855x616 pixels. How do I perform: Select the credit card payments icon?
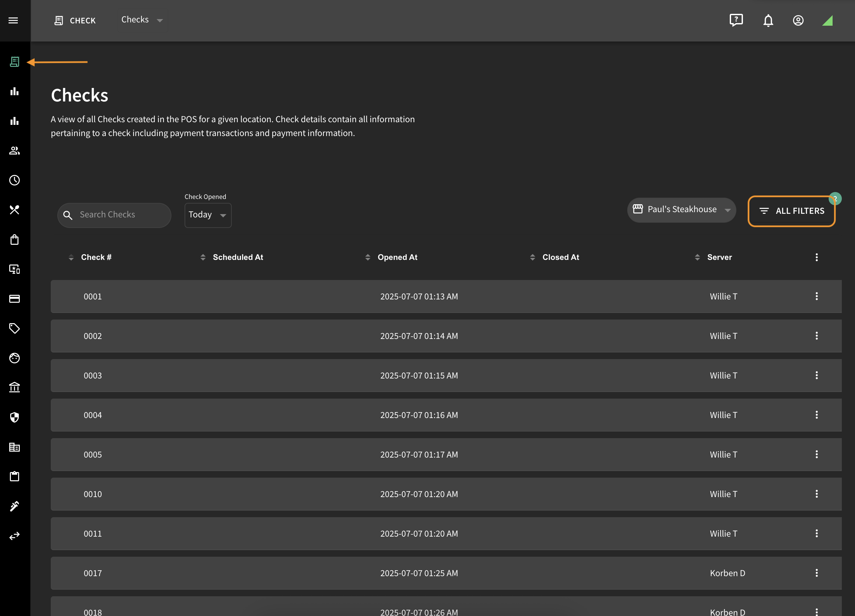click(x=14, y=299)
